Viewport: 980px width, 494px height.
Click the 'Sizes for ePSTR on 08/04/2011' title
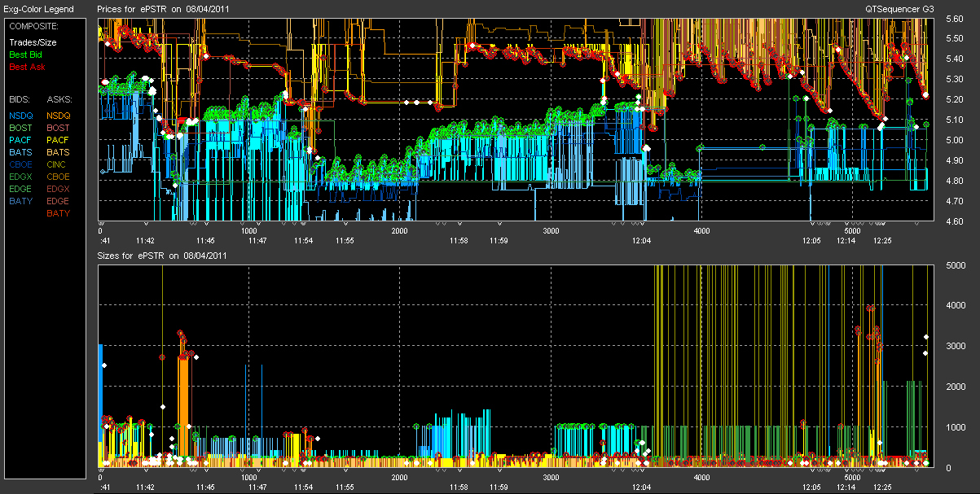pos(161,256)
